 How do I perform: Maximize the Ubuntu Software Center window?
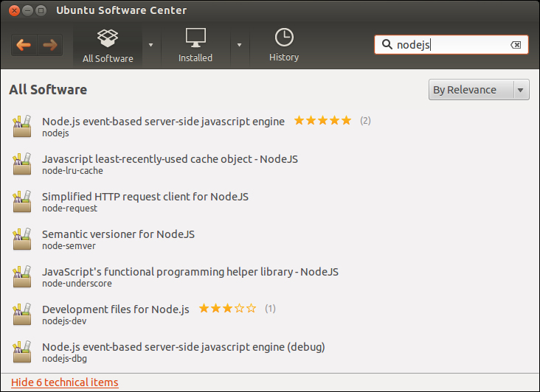pos(41,10)
